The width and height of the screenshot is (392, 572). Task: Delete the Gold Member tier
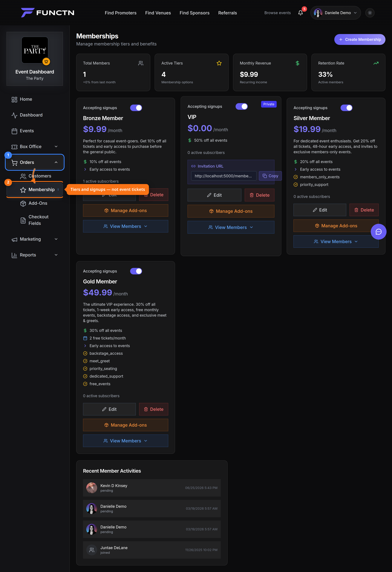[x=153, y=409]
